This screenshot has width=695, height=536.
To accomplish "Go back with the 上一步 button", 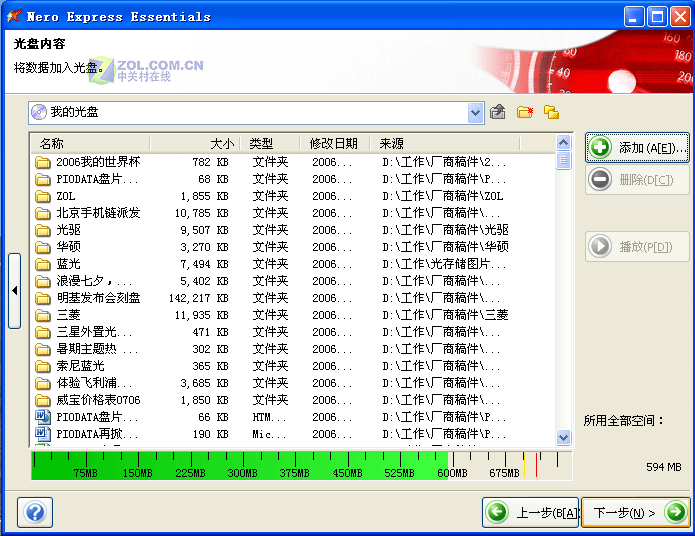I will coord(531,513).
